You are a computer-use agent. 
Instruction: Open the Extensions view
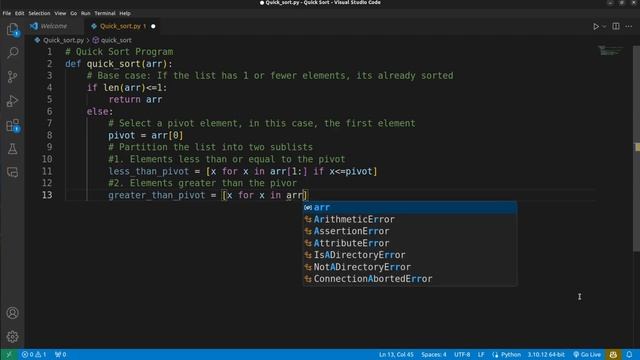click(x=12, y=125)
